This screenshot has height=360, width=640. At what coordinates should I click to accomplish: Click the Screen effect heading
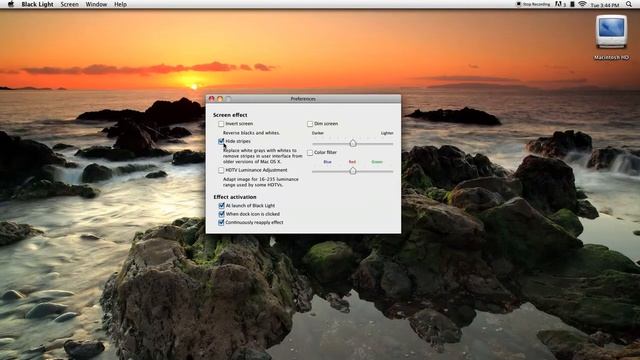[230, 115]
